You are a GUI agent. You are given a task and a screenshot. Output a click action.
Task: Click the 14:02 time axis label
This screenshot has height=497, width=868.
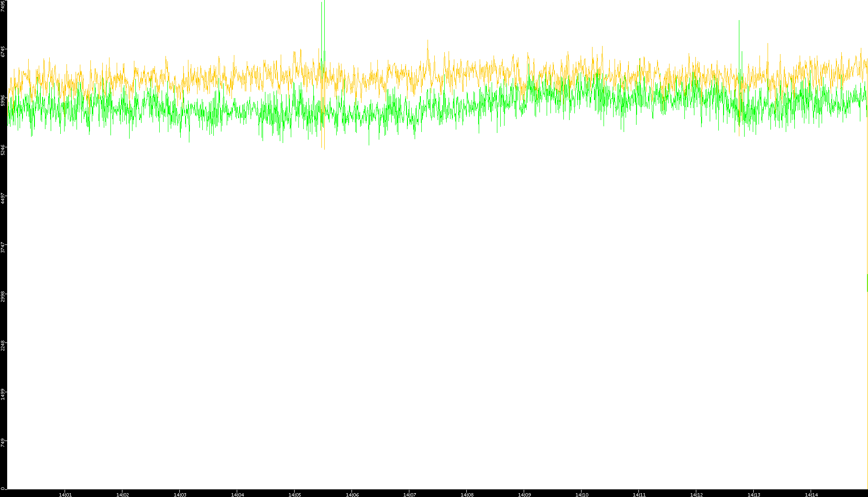122,494
